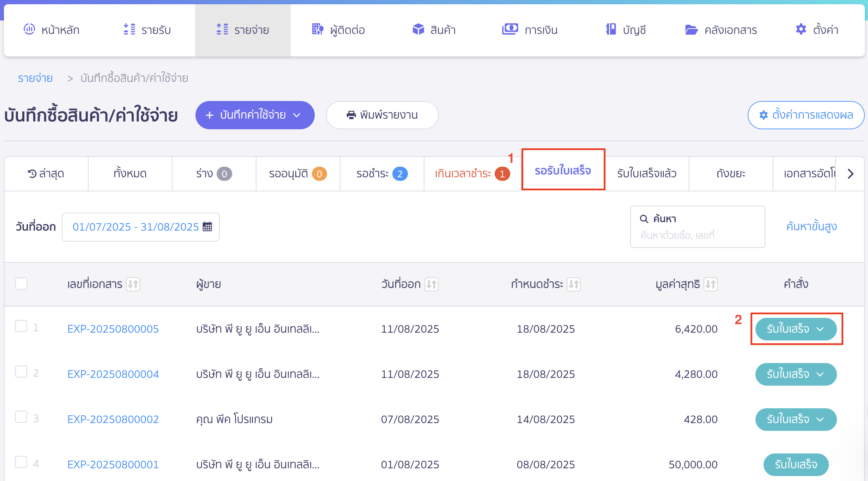Open document EXP-20250800004
This screenshot has height=481, width=868.
coord(113,374)
